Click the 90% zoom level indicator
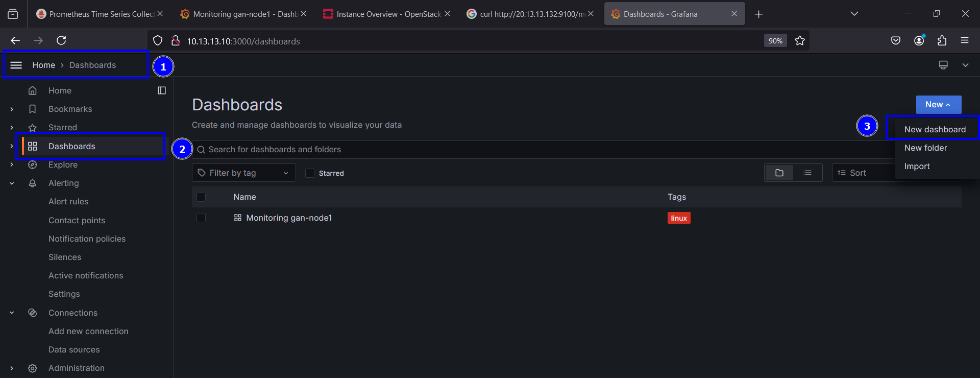Screen dimensions: 980x378 point(775,41)
